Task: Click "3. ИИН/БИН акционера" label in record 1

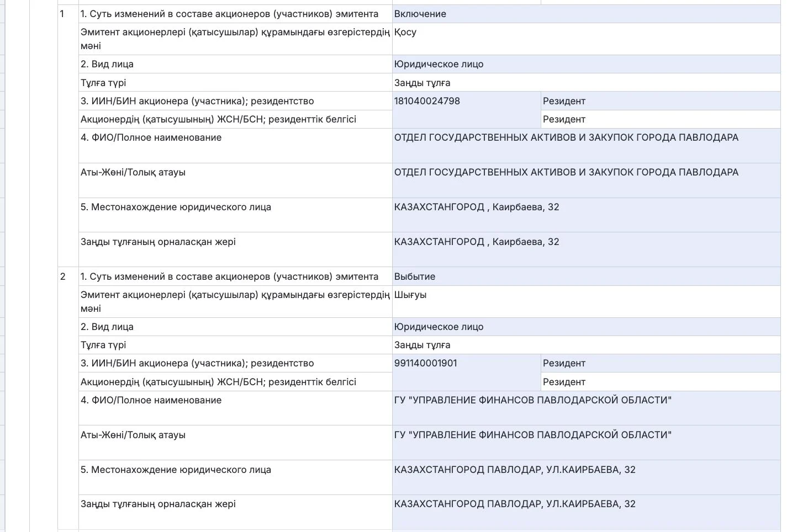Action: (197, 101)
